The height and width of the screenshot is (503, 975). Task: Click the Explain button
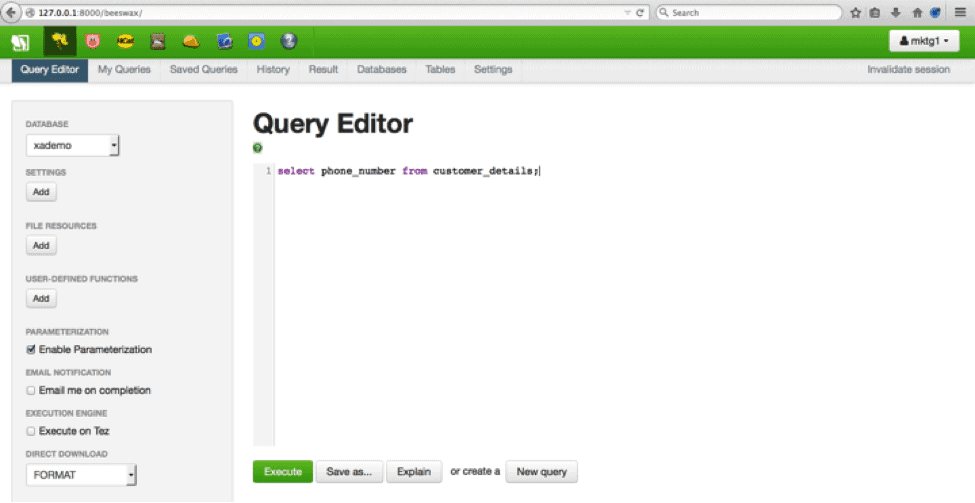(414, 471)
